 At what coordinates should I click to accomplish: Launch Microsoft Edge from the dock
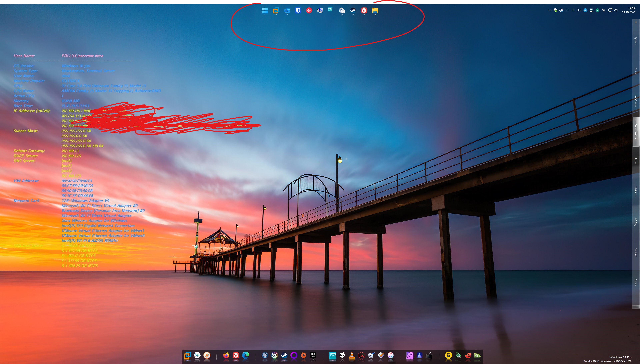(246, 355)
